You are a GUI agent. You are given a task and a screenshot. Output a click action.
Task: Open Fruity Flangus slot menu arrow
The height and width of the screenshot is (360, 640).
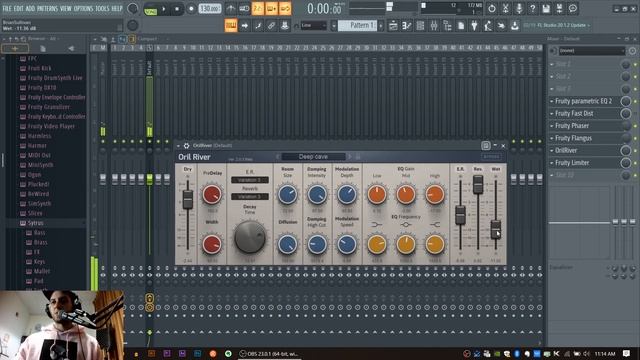point(552,138)
